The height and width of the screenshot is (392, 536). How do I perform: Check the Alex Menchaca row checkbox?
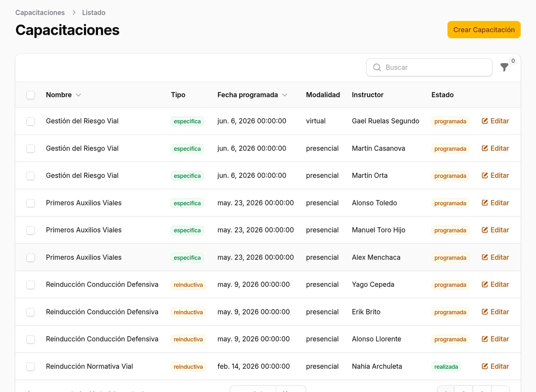point(31,258)
